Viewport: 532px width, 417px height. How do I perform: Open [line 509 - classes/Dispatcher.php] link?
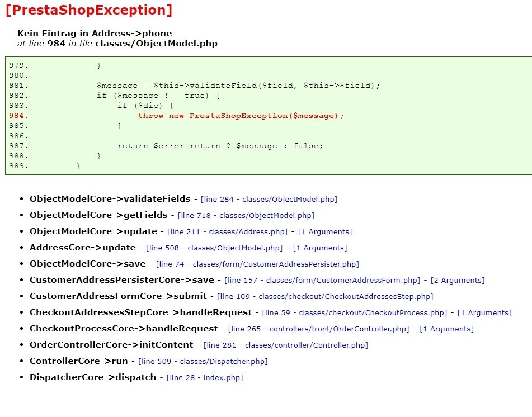pos(203,362)
